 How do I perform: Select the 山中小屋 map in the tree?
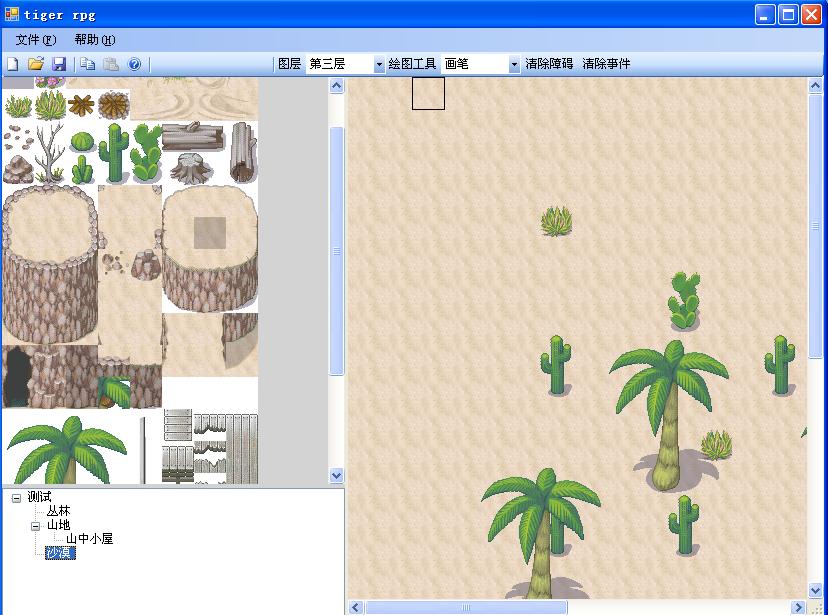coord(89,539)
